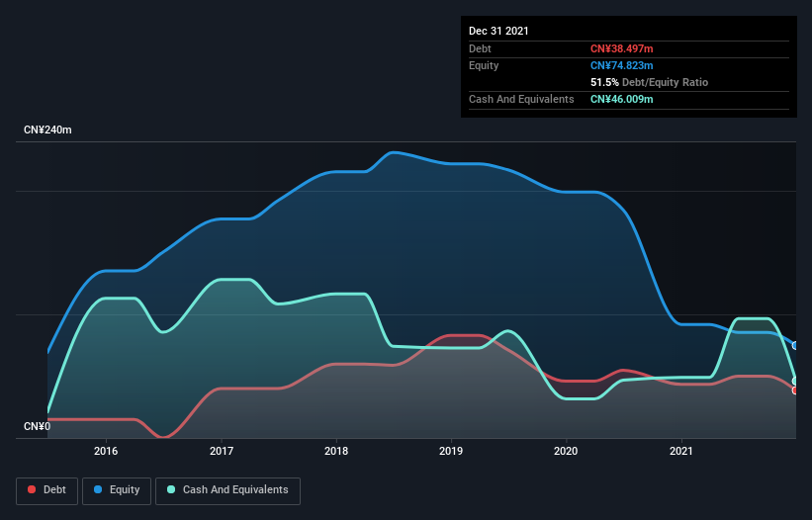Click the Cash value CN¥46.009m

coord(621,99)
